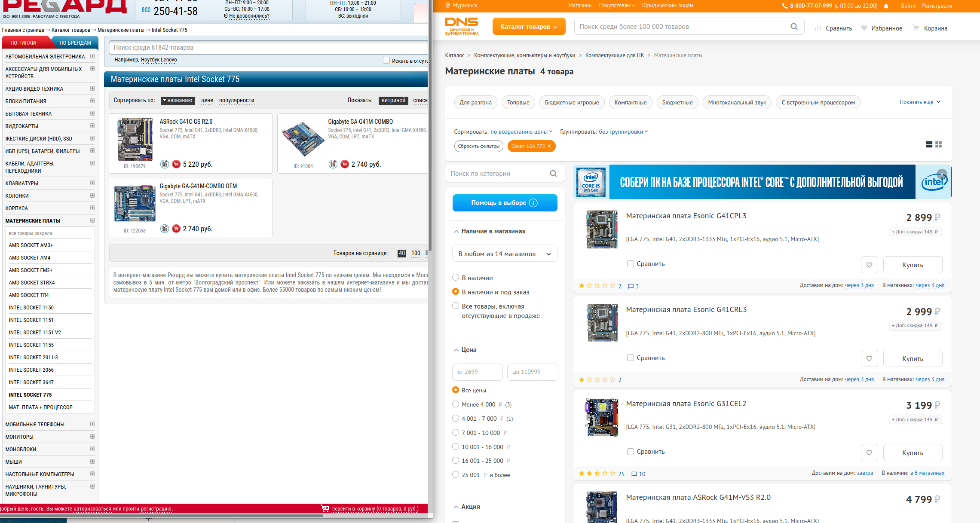Open the Корзина cart icon in DNS
This screenshot has width=980, height=523.
[916, 28]
